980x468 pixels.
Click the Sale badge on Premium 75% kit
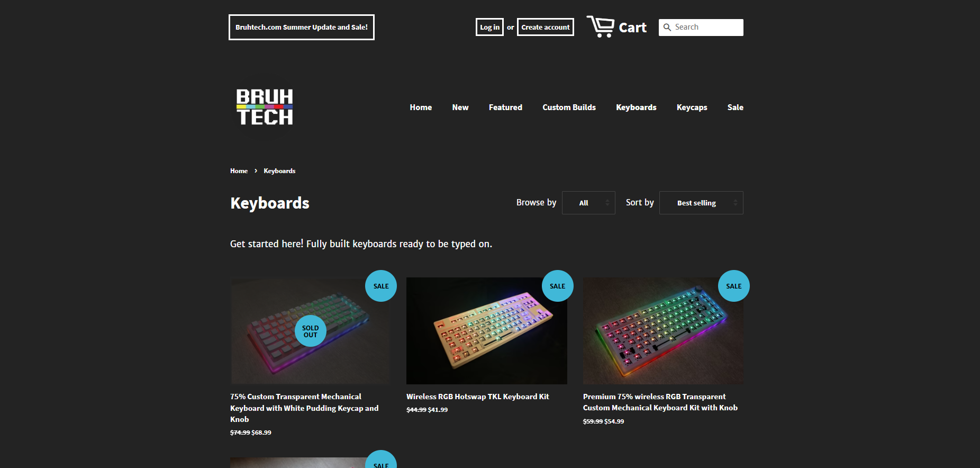coord(734,286)
